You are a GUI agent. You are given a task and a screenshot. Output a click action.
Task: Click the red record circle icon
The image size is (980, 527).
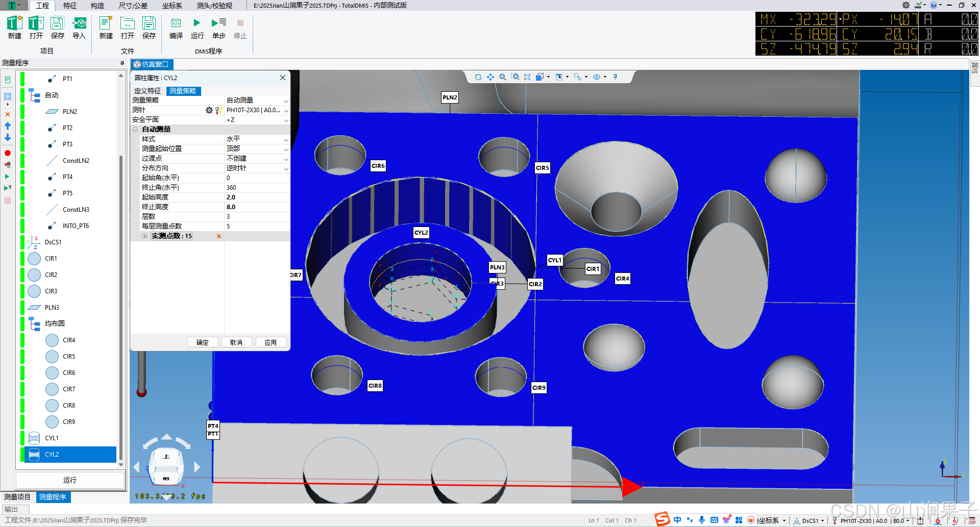8,153
